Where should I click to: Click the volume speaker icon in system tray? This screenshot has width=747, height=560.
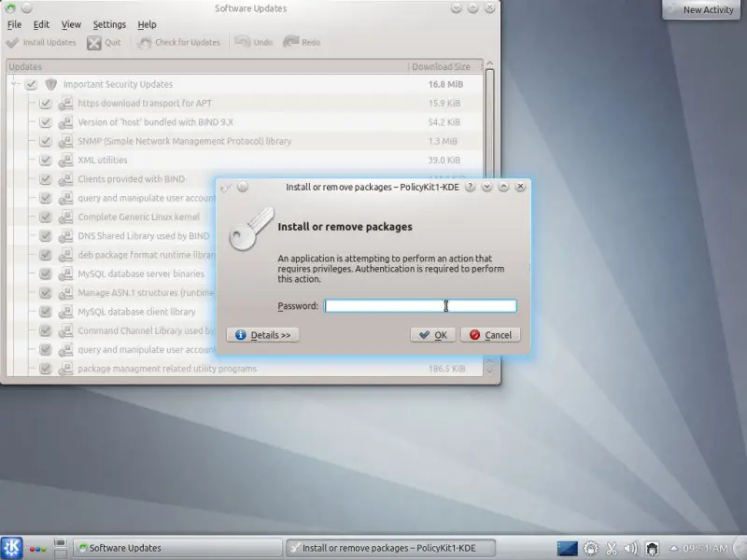[631, 549]
